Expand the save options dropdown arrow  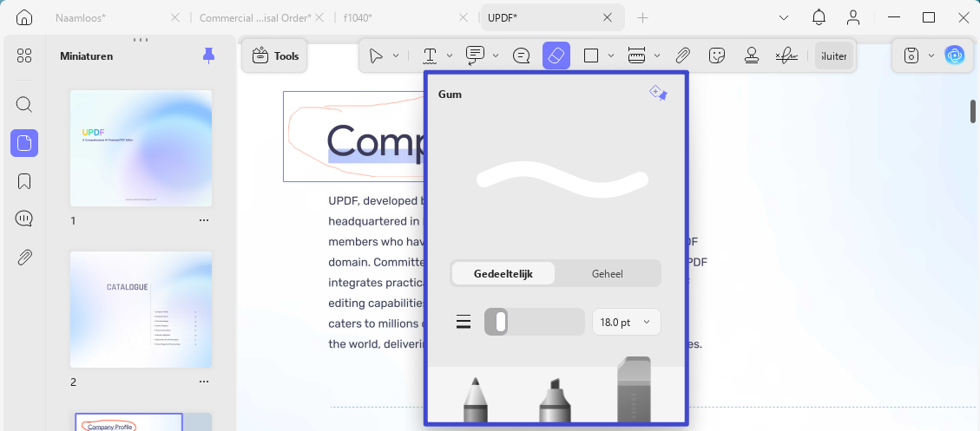(x=931, y=56)
